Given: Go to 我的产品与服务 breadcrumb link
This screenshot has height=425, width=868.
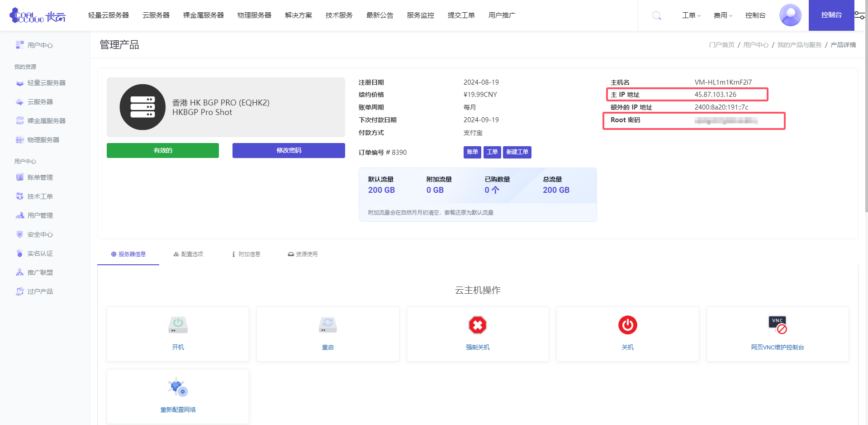Looking at the screenshot, I should (799, 45).
